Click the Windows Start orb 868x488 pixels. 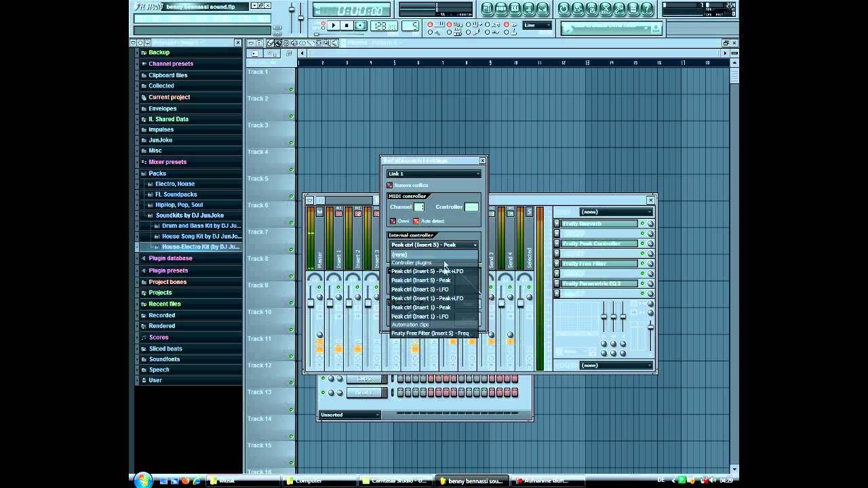[143, 481]
